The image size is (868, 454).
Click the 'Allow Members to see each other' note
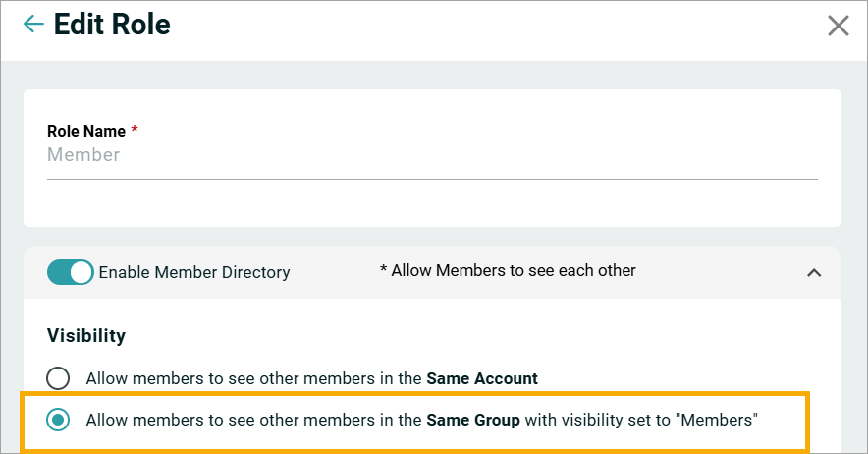click(514, 271)
